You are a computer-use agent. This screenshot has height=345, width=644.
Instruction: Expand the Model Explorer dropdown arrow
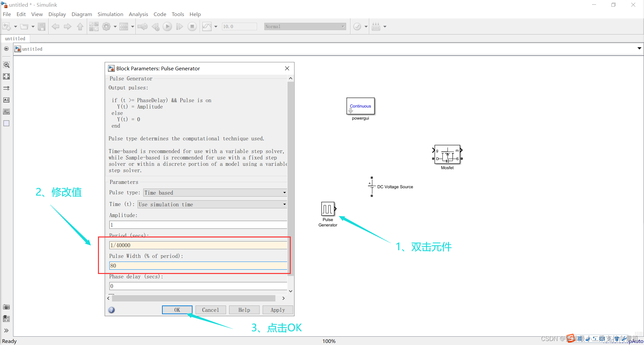click(132, 26)
